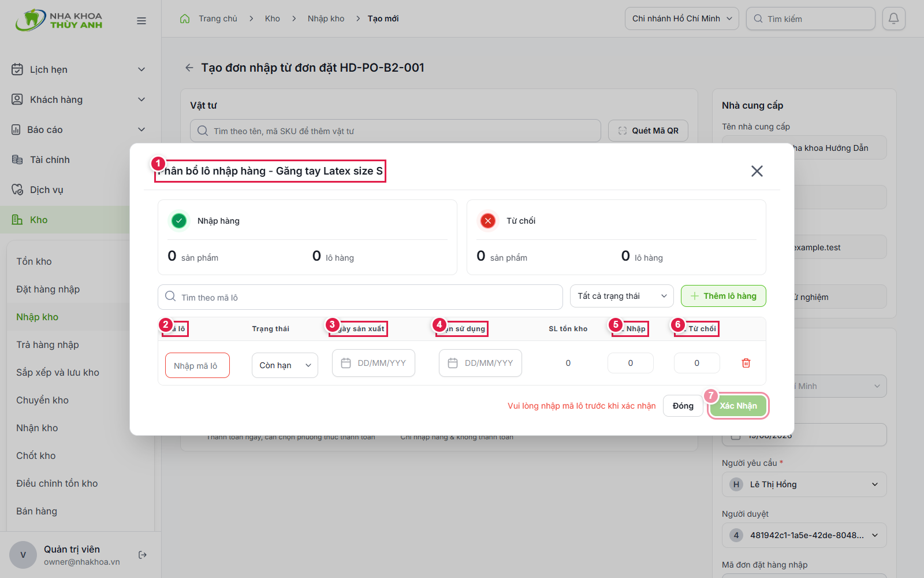Click the back arrow beside Tạo đơn nhập
The width and height of the screenshot is (924, 578).
(x=189, y=68)
